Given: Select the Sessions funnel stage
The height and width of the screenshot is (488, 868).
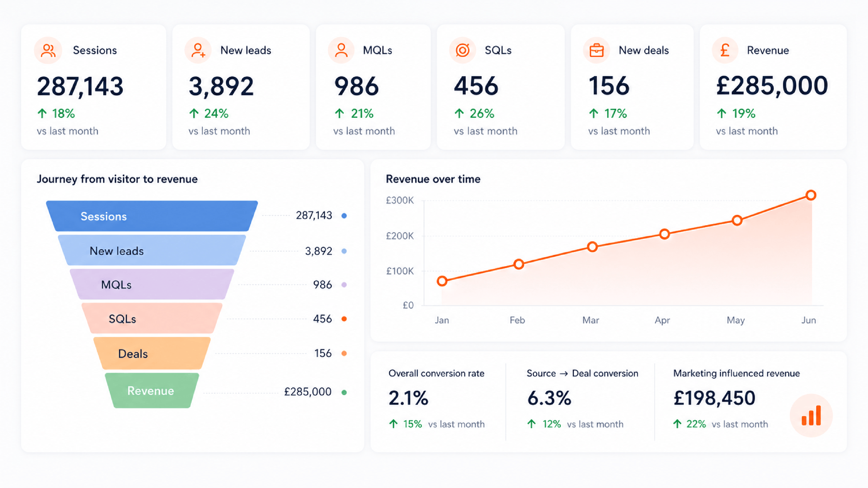Looking at the screenshot, I should pyautogui.click(x=152, y=216).
